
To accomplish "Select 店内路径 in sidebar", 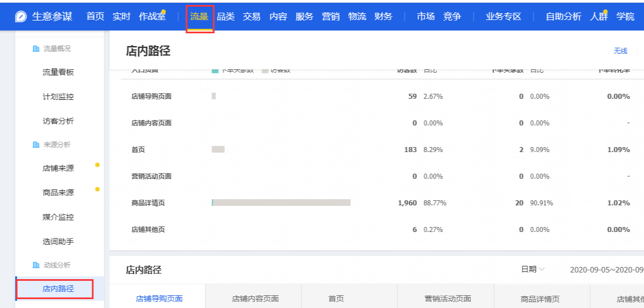I will pyautogui.click(x=58, y=289).
